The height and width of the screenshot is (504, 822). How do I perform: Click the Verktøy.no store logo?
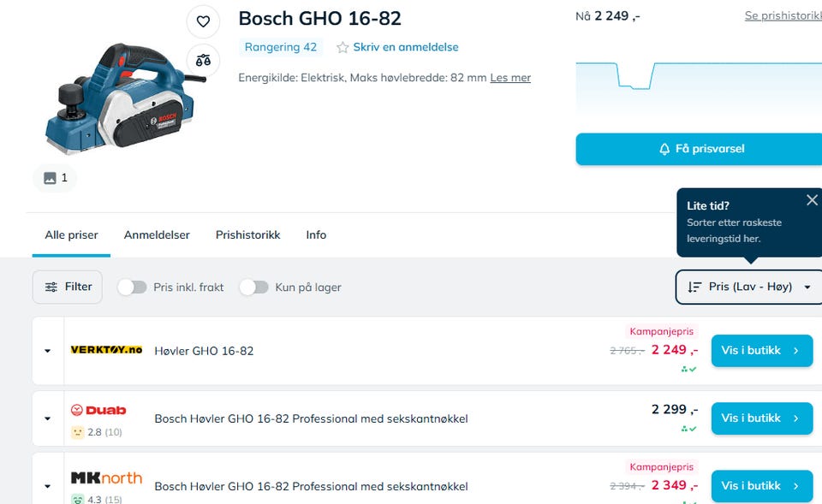tap(106, 350)
